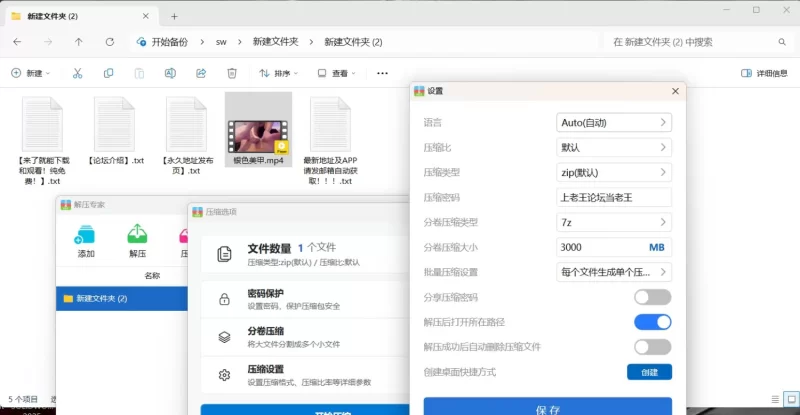This screenshot has height=415, width=800.
Task: Click 新建文件夹 in the breadcrumb path
Action: pos(276,42)
